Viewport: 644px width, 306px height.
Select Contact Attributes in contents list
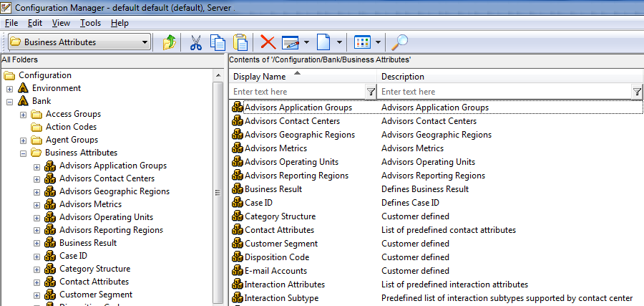click(279, 230)
